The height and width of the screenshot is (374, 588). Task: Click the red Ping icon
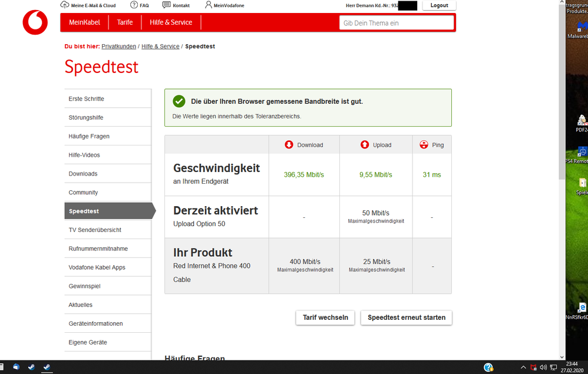pos(424,145)
